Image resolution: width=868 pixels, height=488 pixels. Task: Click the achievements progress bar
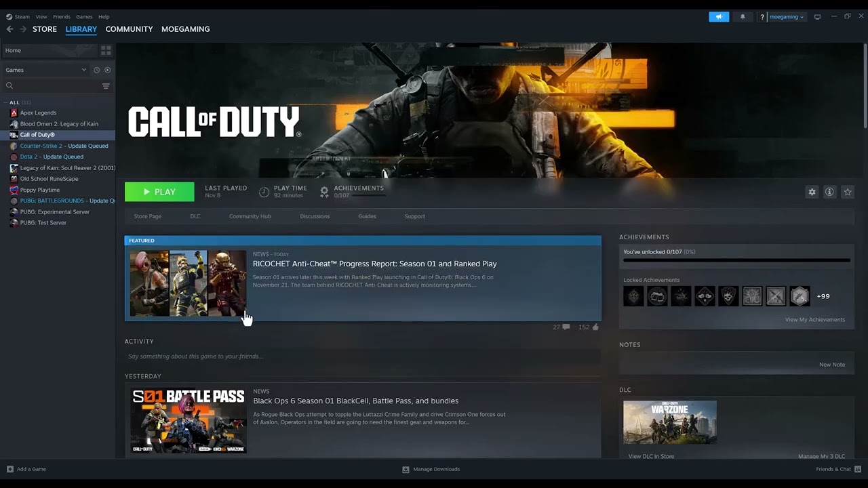(736, 260)
